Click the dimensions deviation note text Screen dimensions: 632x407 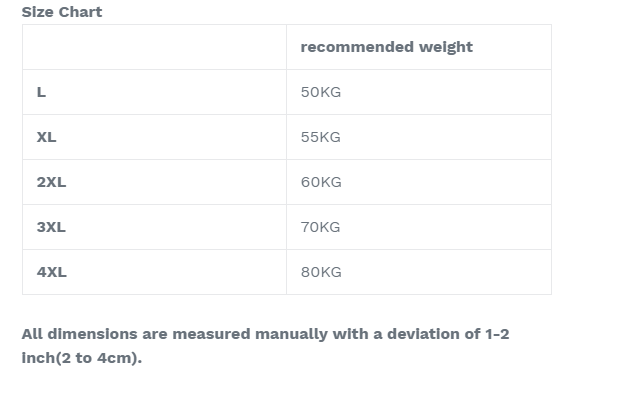[265, 346]
